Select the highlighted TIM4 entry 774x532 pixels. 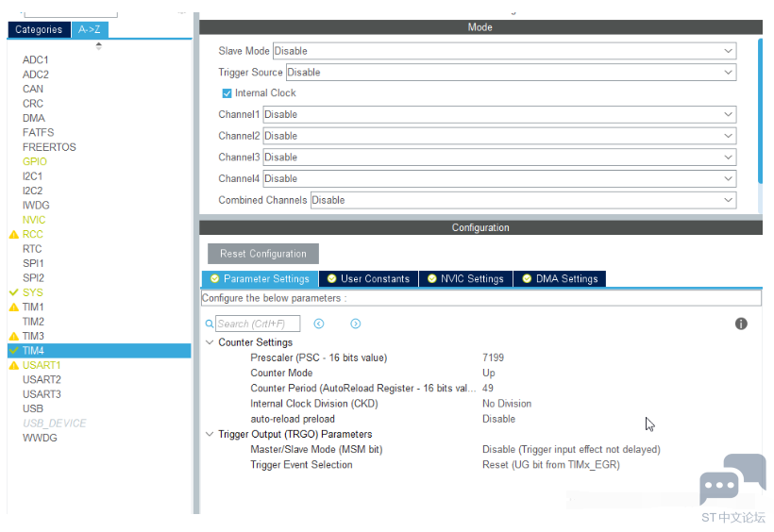(99, 351)
